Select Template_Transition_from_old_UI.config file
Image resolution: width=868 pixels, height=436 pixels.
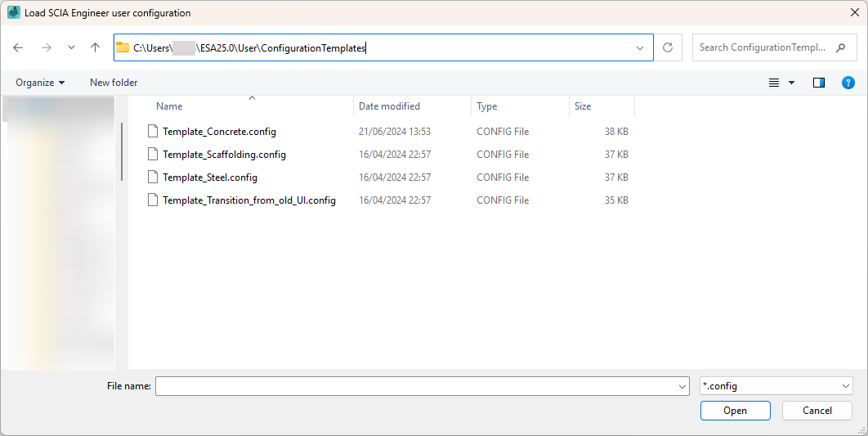pos(249,200)
